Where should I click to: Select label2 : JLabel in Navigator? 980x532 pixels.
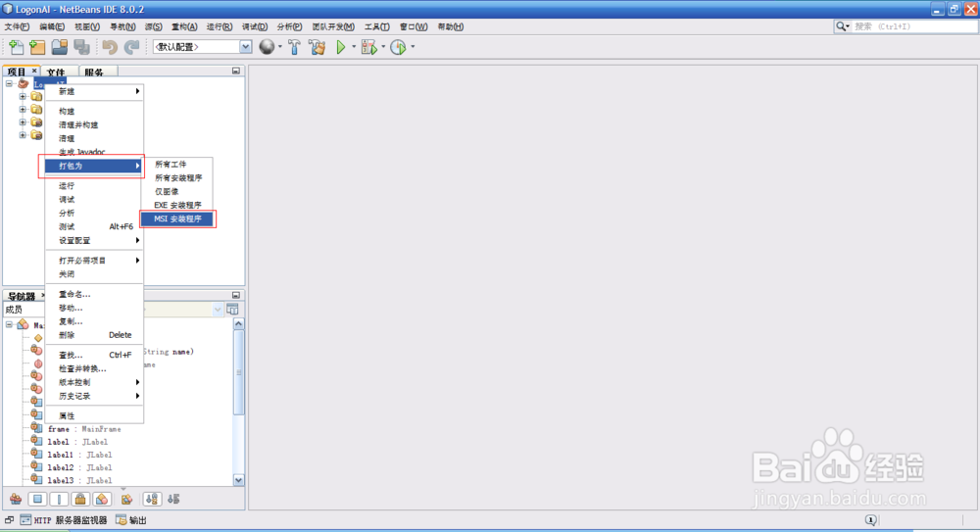point(79,467)
